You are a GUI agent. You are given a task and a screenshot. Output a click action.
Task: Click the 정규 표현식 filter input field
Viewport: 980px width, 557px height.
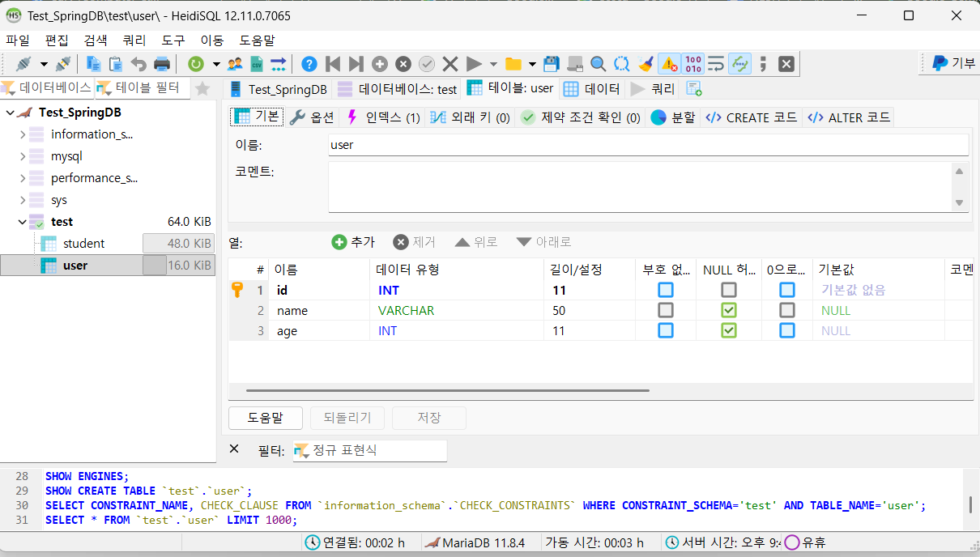pyautogui.click(x=369, y=450)
